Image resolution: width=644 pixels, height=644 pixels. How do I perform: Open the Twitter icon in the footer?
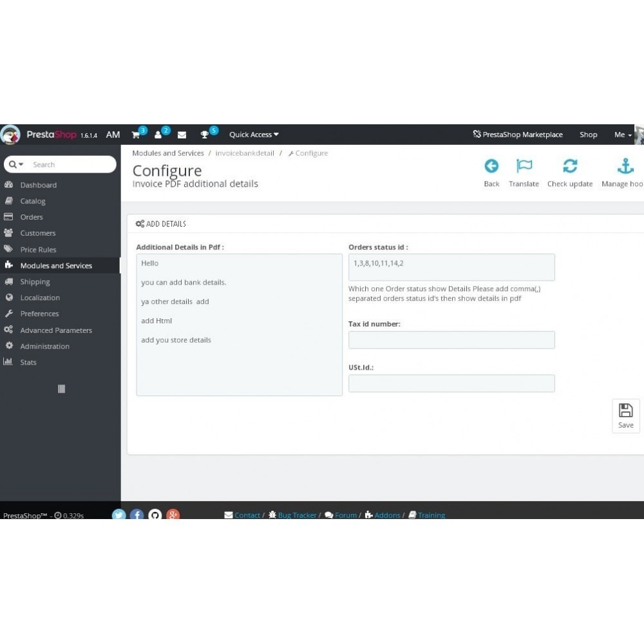coord(118,514)
